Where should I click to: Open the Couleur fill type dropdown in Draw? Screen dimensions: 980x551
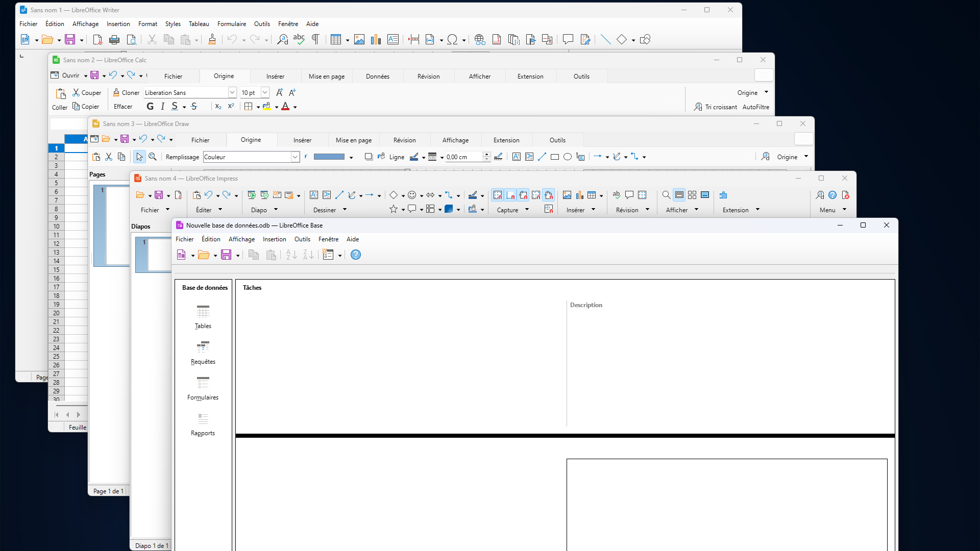point(295,157)
